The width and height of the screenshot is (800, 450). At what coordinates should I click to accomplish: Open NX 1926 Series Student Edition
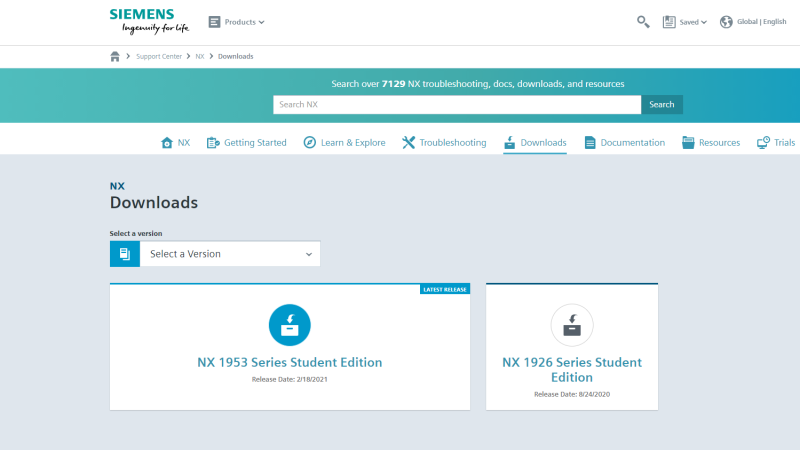[572, 369]
